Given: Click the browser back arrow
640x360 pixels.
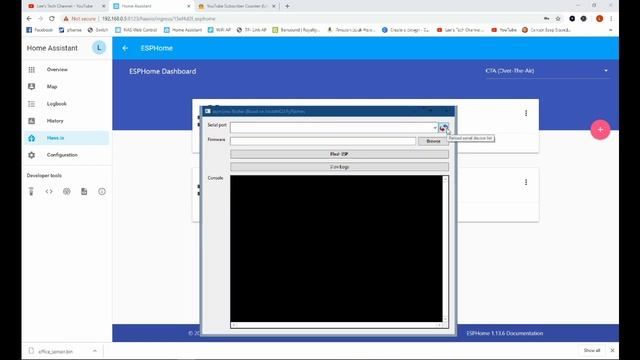Looking at the screenshot, I should (29, 19).
